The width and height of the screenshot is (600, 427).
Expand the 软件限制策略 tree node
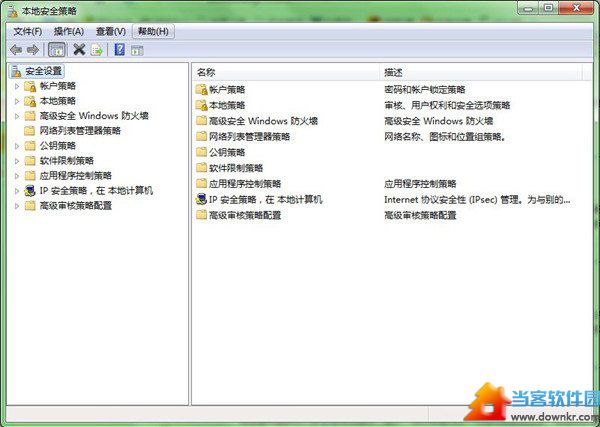[17, 161]
